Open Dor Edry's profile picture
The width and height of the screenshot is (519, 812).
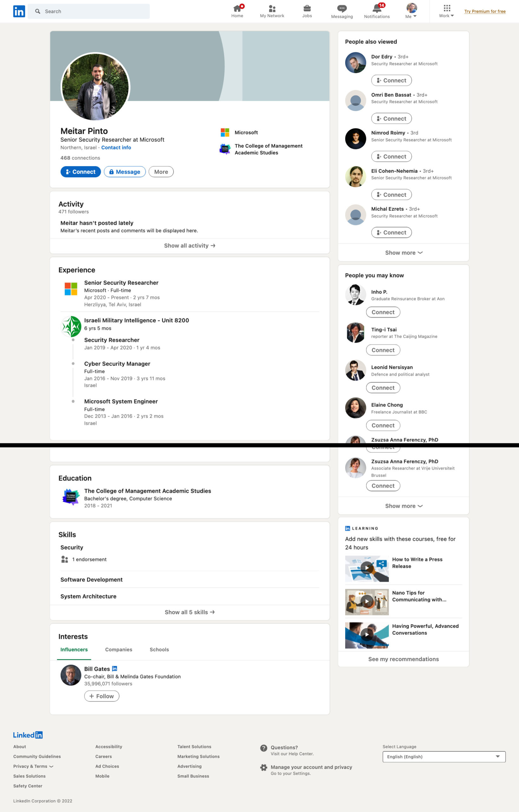[355, 63]
